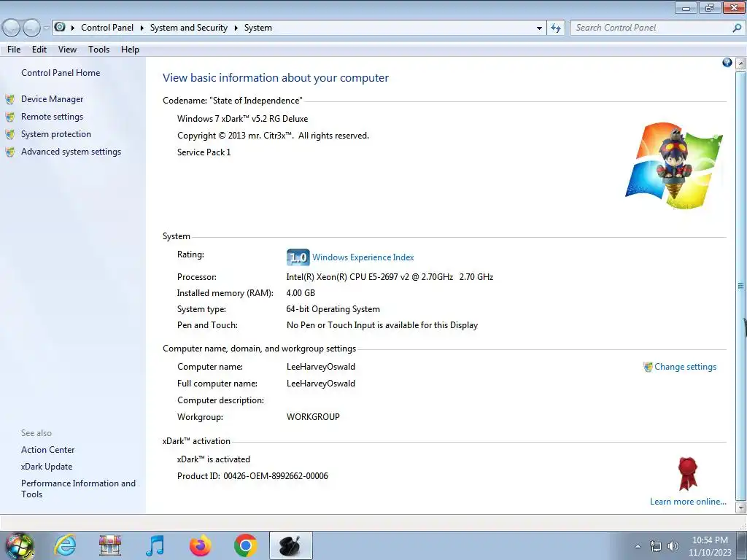This screenshot has width=747, height=560.
Task: Launch Firefox from the taskbar
Action: pos(200,545)
